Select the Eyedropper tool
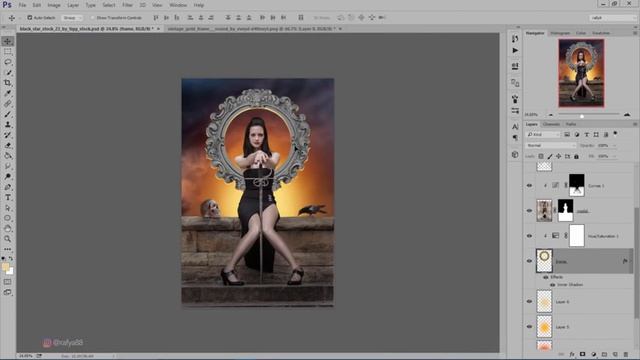The image size is (640, 360). (8, 93)
